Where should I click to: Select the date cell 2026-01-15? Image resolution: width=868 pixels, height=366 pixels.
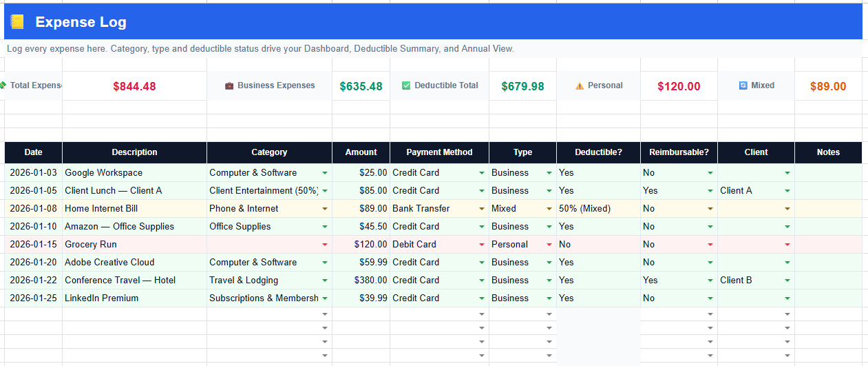pyautogui.click(x=33, y=245)
